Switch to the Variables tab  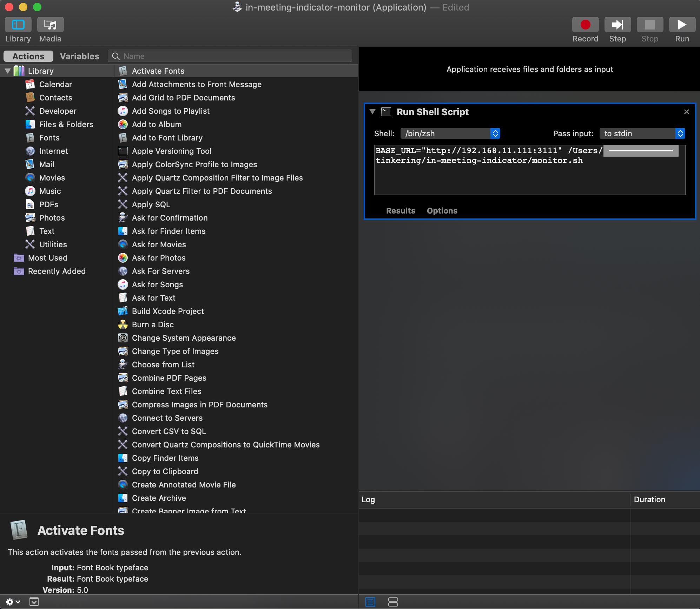click(79, 56)
